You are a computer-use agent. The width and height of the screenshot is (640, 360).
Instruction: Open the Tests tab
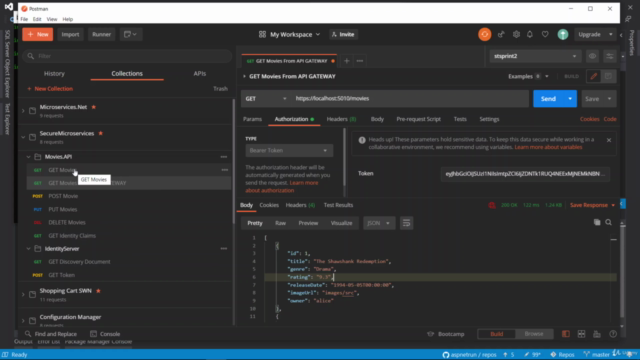(x=460, y=119)
